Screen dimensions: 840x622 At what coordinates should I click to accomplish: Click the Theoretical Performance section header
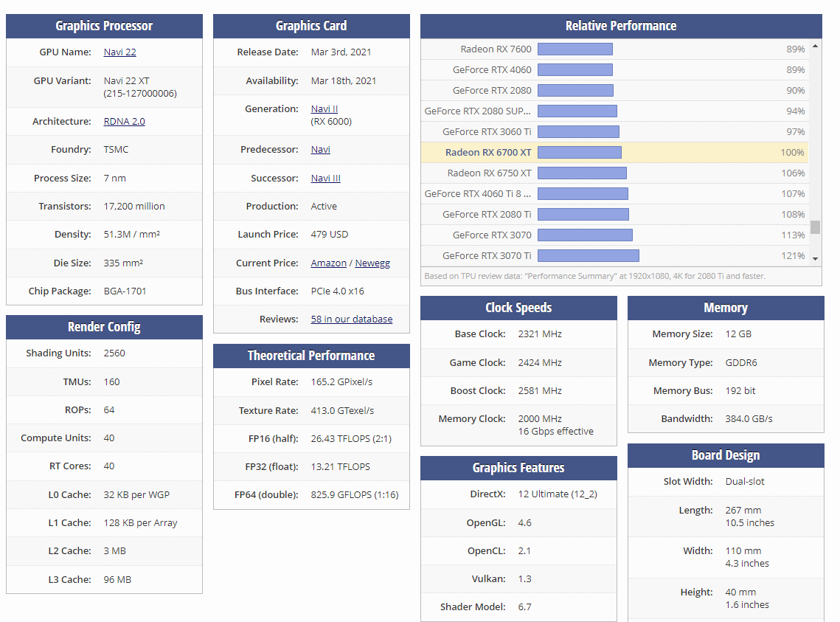tap(311, 356)
